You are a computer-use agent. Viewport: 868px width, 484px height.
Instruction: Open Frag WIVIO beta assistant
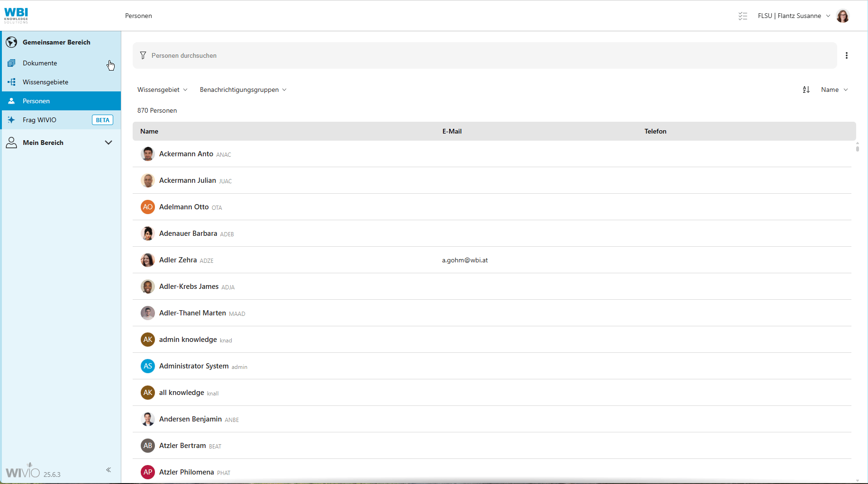coord(40,120)
